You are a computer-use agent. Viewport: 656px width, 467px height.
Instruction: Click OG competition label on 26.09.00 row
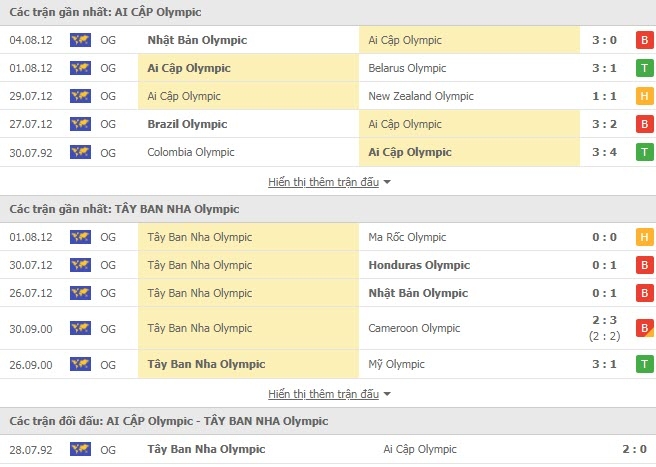tap(108, 365)
